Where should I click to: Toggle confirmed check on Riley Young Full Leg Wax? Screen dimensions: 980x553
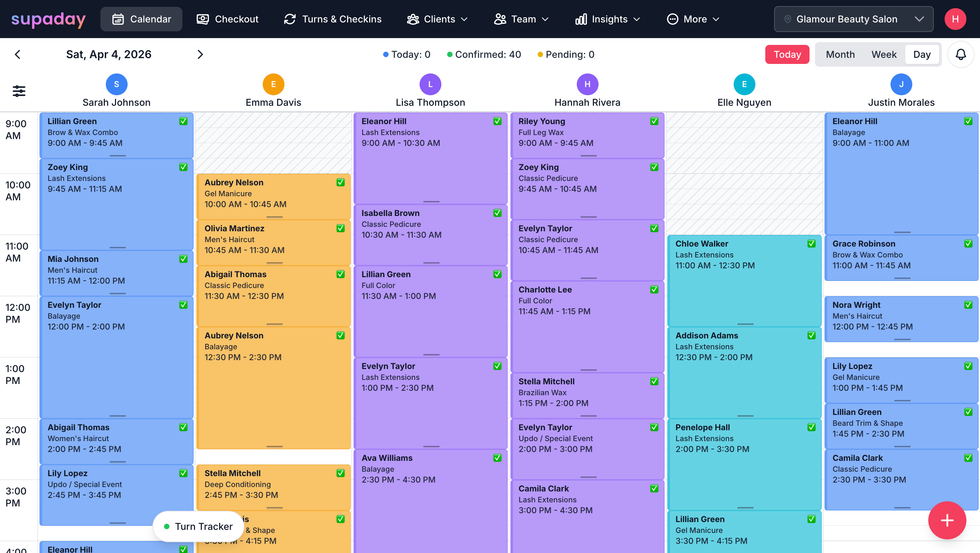point(654,121)
